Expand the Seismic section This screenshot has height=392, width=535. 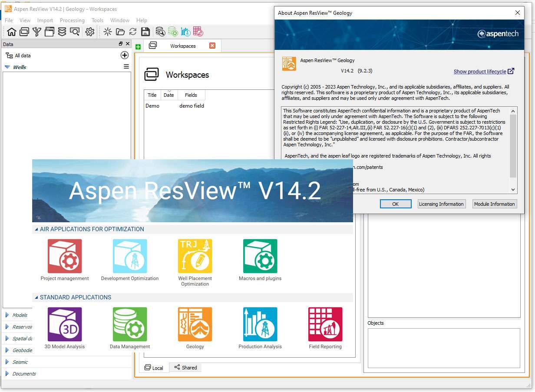(7, 362)
